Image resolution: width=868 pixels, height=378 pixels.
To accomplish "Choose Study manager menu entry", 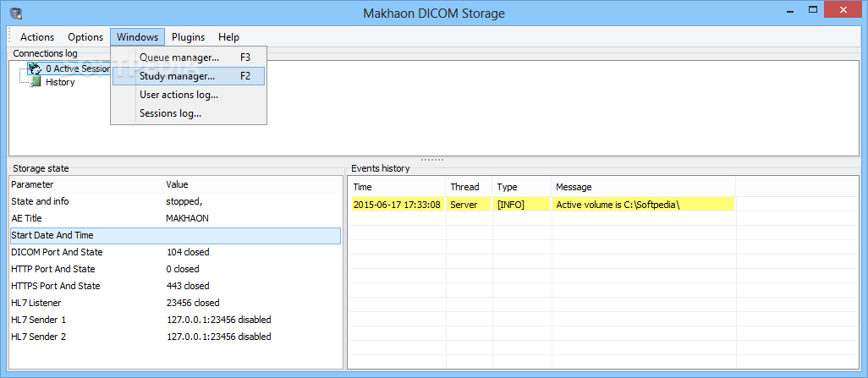I will (x=188, y=76).
